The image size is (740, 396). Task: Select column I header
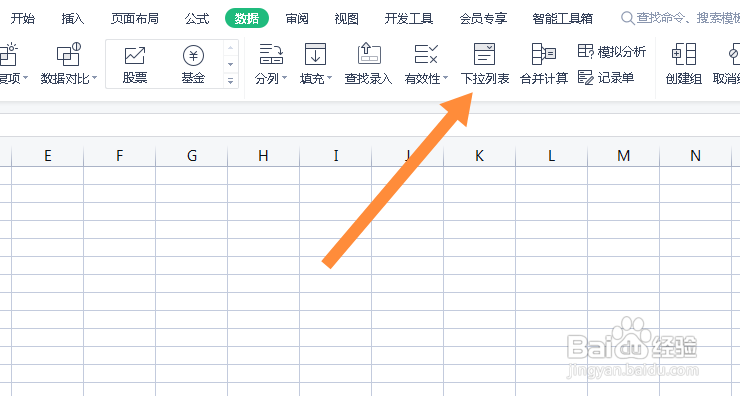click(x=336, y=155)
